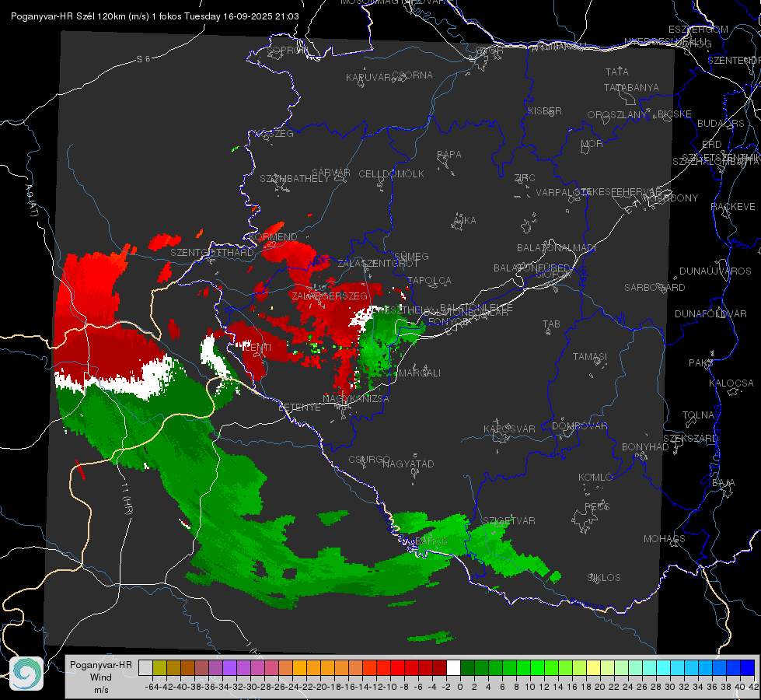Viewport: 761px width, 700px height.
Task: Select the ZALAEGERSZEG label
Action: [330, 296]
